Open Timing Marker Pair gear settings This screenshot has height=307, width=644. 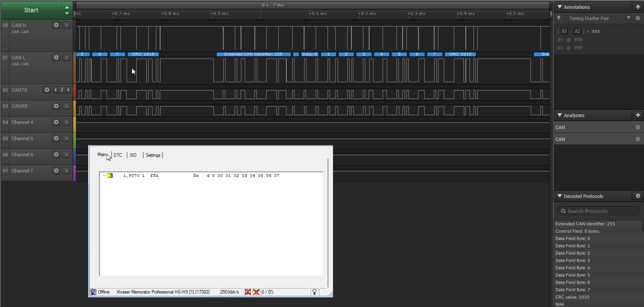coord(638,18)
